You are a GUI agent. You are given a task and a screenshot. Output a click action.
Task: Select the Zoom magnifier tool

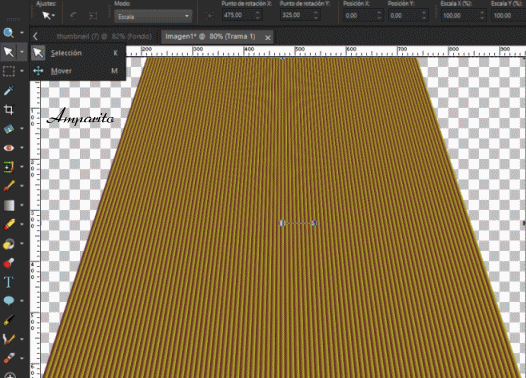pyautogui.click(x=9, y=33)
